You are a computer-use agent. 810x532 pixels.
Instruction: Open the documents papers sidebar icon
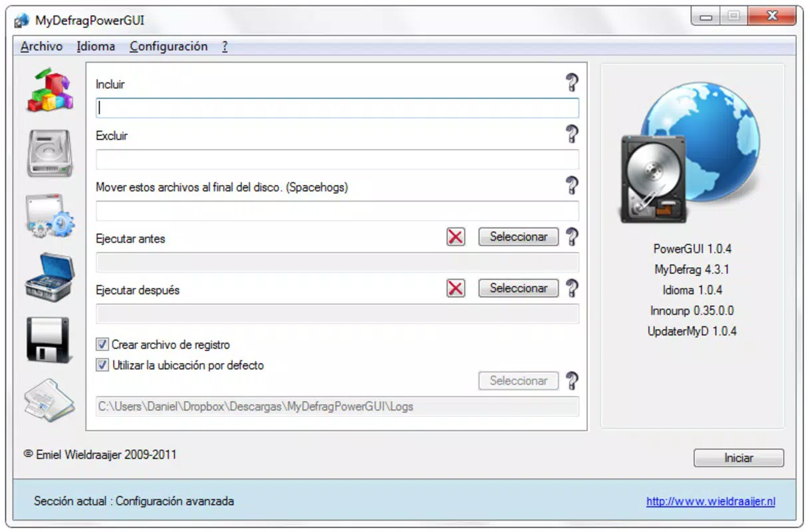(x=50, y=400)
